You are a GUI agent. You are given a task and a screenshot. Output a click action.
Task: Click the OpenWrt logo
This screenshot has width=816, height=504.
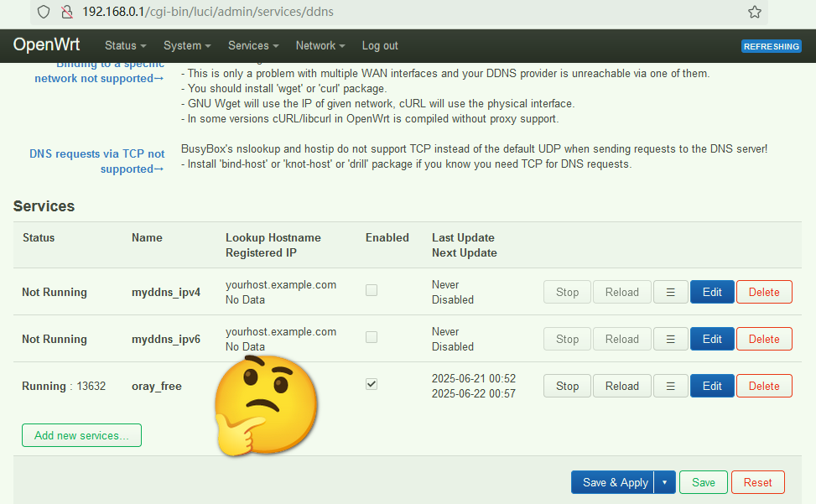46,45
